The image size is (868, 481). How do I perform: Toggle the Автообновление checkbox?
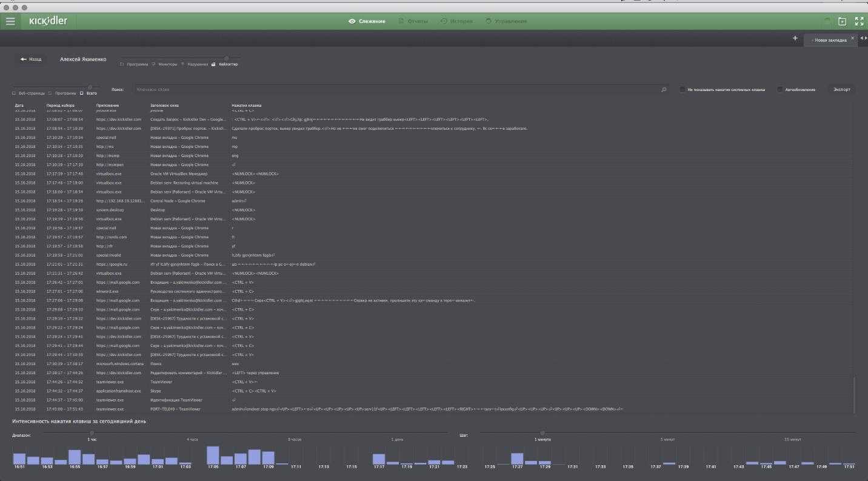(780, 90)
